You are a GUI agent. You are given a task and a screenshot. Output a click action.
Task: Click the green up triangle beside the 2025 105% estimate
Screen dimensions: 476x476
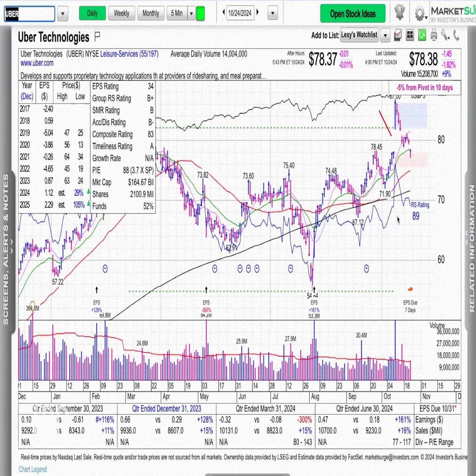tap(88, 203)
